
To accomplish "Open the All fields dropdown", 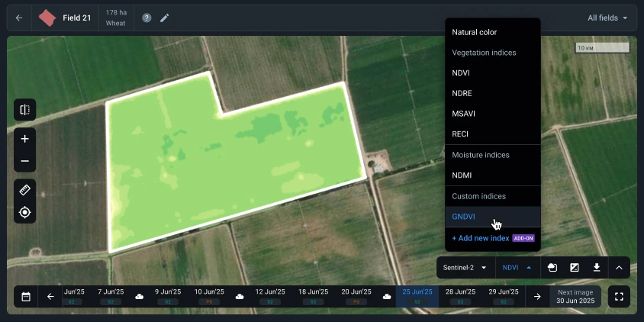I will 607,18.
